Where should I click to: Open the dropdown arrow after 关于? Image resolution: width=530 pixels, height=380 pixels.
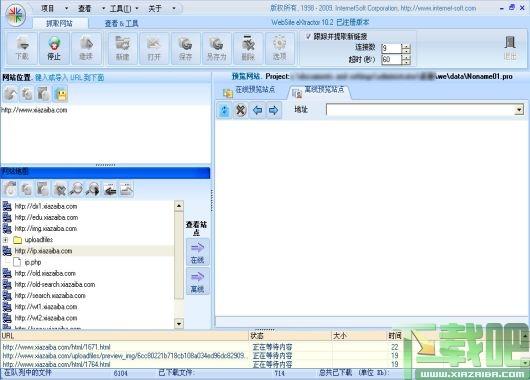(x=174, y=8)
